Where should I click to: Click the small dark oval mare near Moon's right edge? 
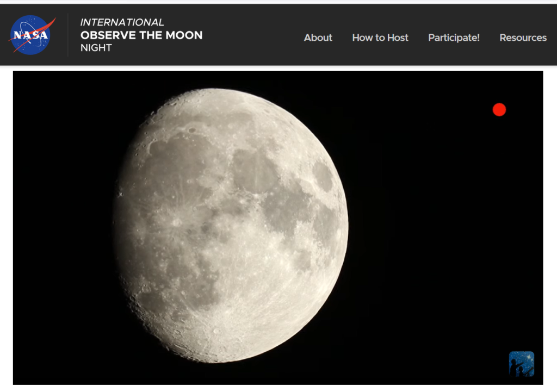point(322,177)
